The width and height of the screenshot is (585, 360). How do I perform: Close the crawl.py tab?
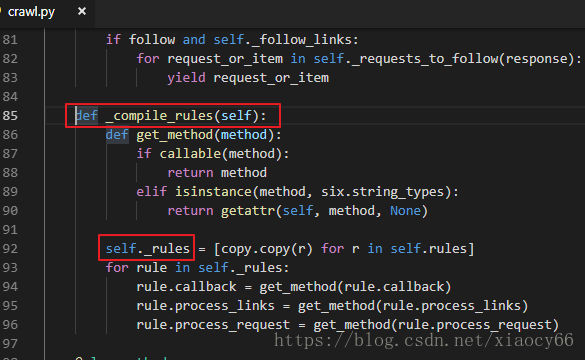click(82, 12)
